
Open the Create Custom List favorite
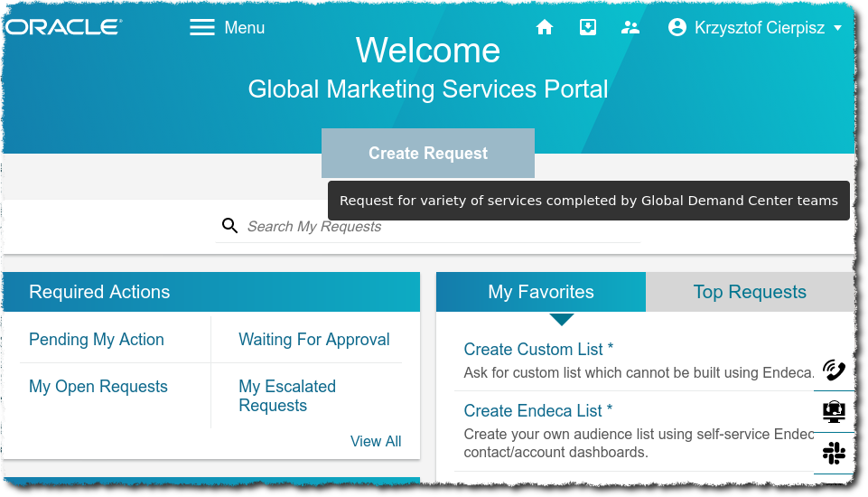[x=538, y=350]
